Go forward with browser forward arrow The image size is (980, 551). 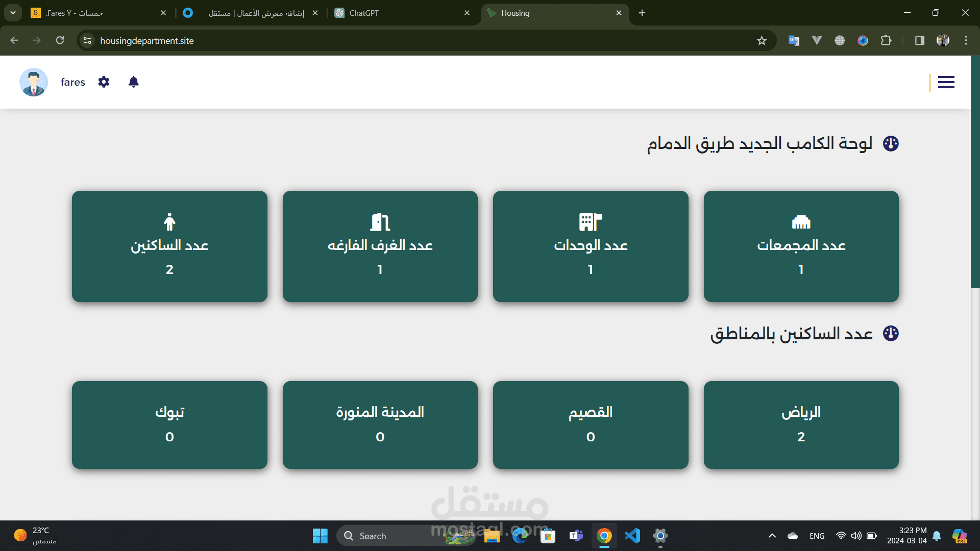(x=37, y=40)
